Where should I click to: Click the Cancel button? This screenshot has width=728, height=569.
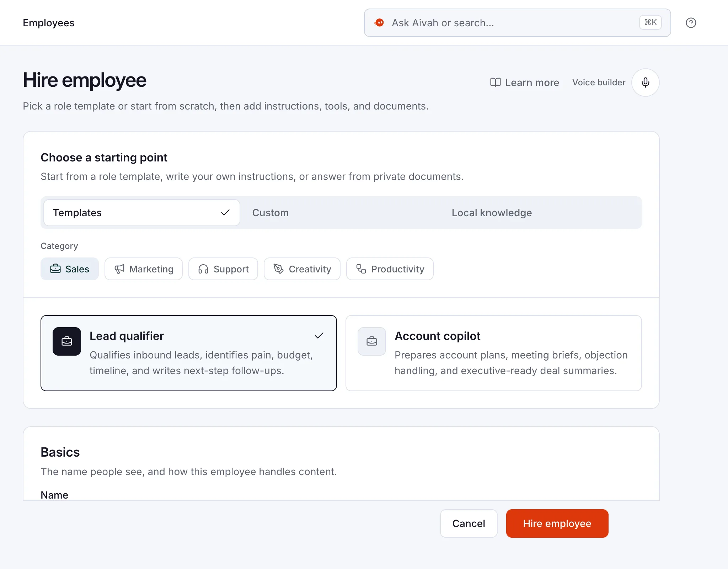[x=469, y=523]
